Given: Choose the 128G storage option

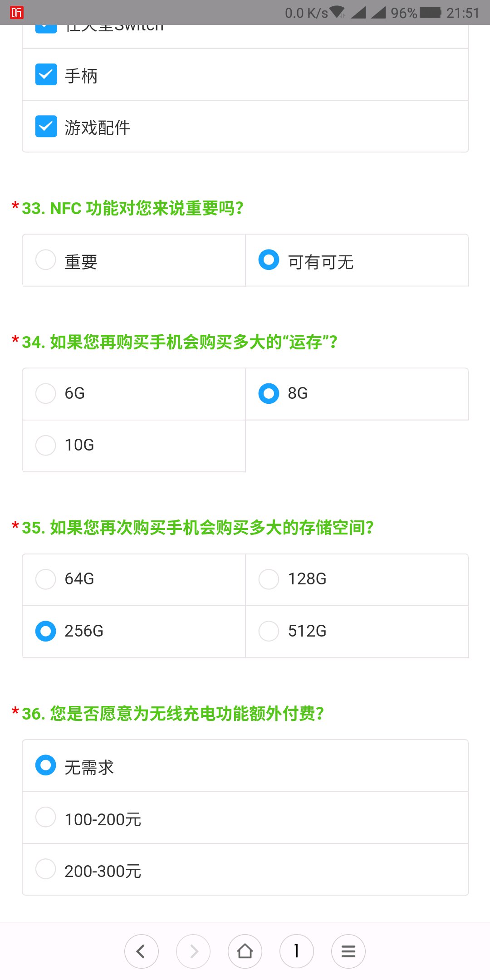Looking at the screenshot, I should tap(269, 579).
